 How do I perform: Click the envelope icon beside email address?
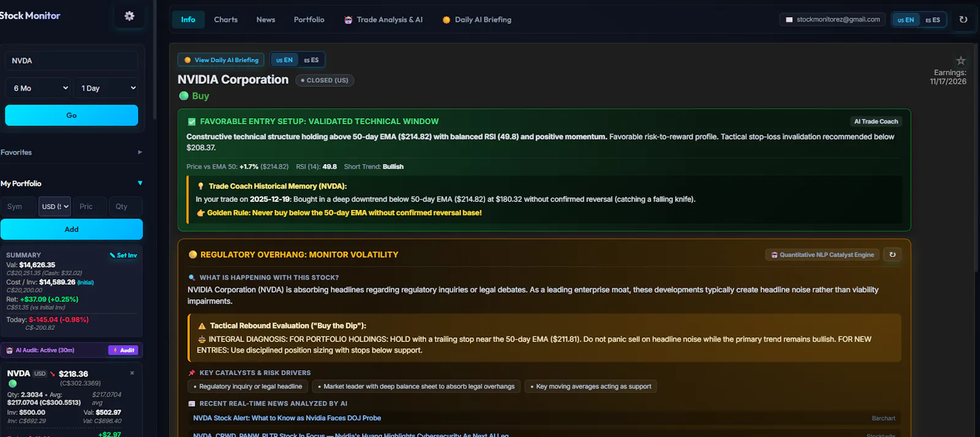(790, 20)
